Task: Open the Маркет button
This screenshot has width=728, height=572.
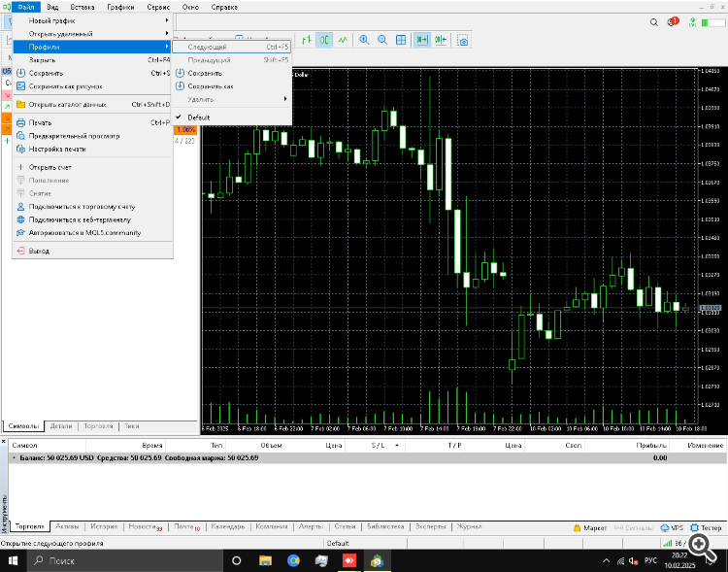Action: tap(590, 528)
